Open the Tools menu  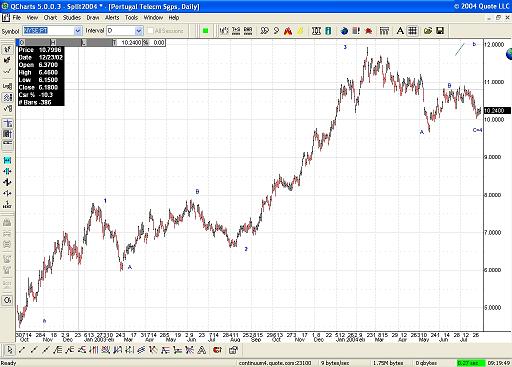(131, 18)
